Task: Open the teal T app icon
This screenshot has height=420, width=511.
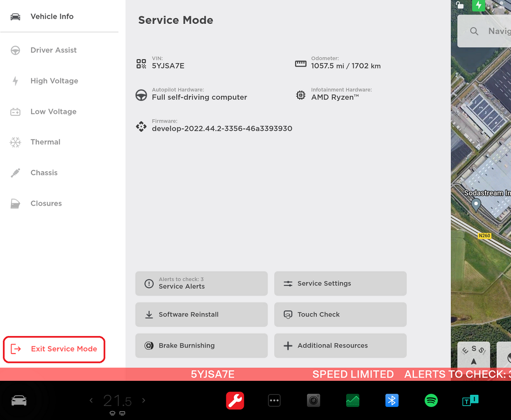Action: [x=470, y=400]
